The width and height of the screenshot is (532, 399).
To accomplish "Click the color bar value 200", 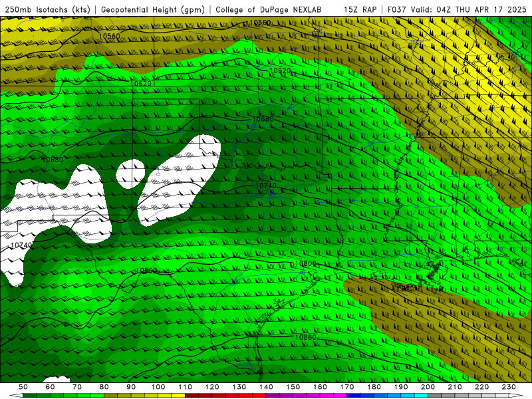I will coord(428,387).
